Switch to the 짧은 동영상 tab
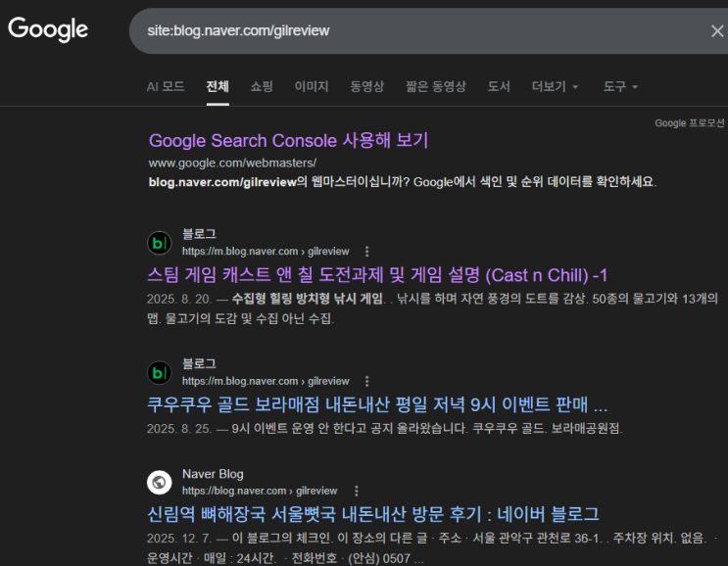This screenshot has height=566, width=728. tap(435, 86)
